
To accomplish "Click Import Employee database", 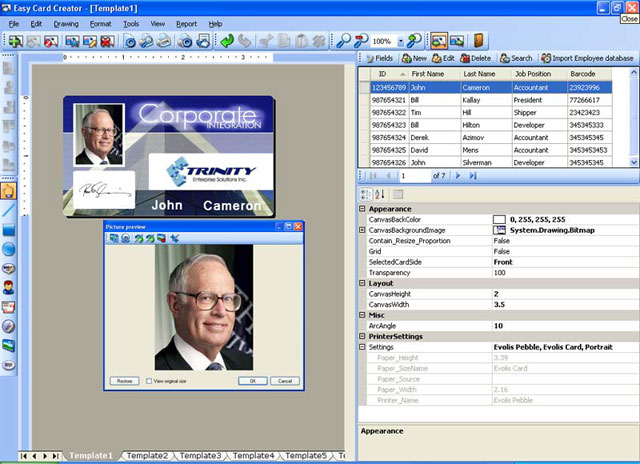I will coord(587,59).
